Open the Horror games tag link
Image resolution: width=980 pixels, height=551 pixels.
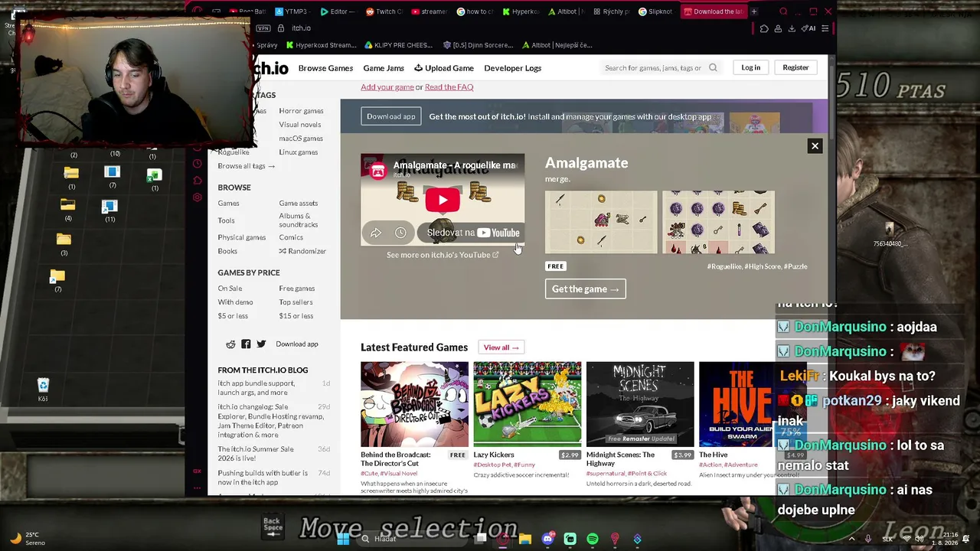[x=301, y=111]
